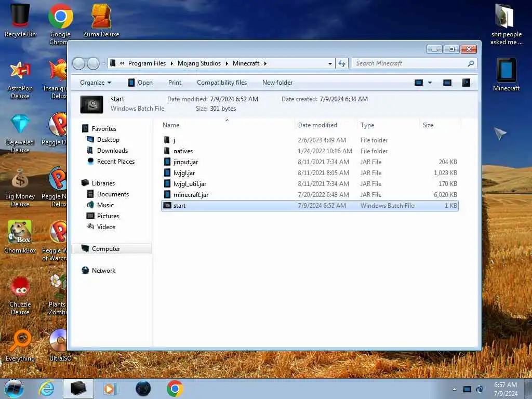Navigate to Program Files breadcrumb
This screenshot has width=532, height=399.
147,63
